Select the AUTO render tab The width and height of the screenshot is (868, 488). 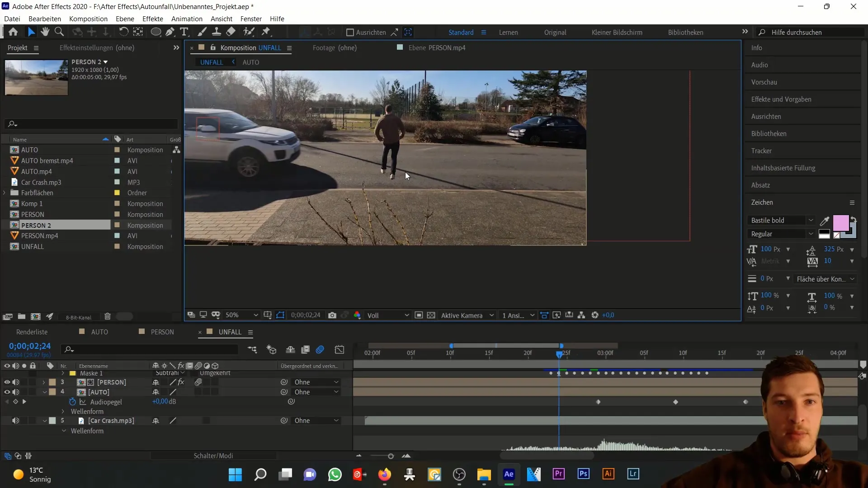tap(99, 331)
